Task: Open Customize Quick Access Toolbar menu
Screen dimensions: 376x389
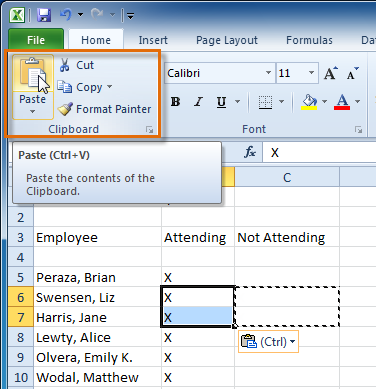Action: [130, 15]
